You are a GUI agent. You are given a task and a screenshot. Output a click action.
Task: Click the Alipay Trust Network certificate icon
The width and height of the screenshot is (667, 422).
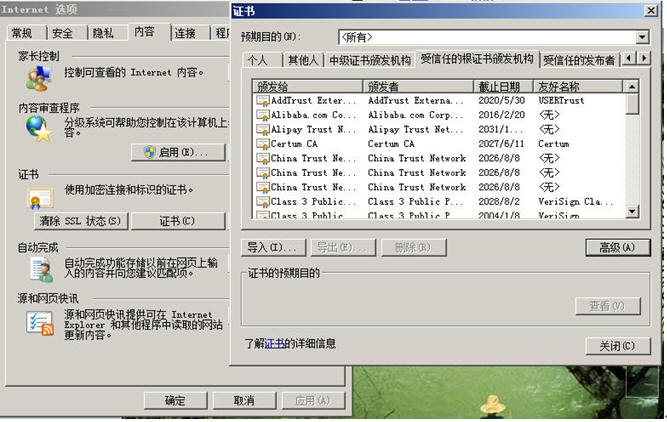[x=262, y=130]
